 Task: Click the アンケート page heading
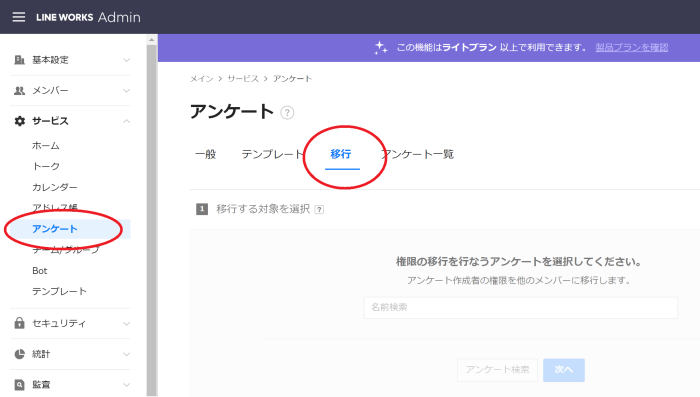pos(231,112)
